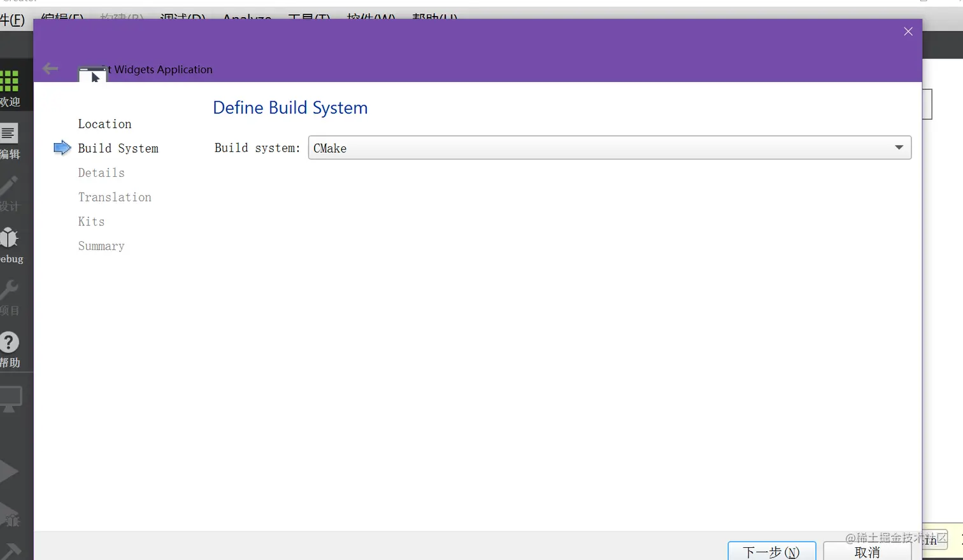The height and width of the screenshot is (560, 963).
Task: Click the Define Build System heading
Action: pyautogui.click(x=290, y=108)
